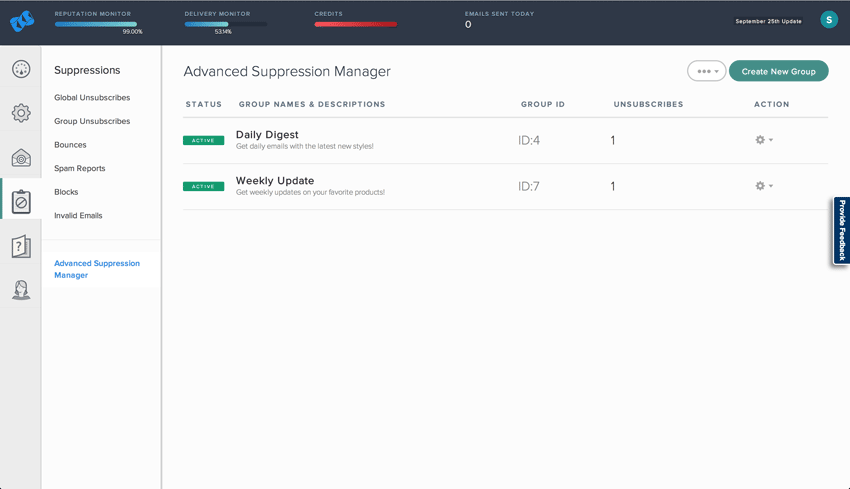Click Daily Digest unsubscribes count
850x489 pixels.
point(613,140)
